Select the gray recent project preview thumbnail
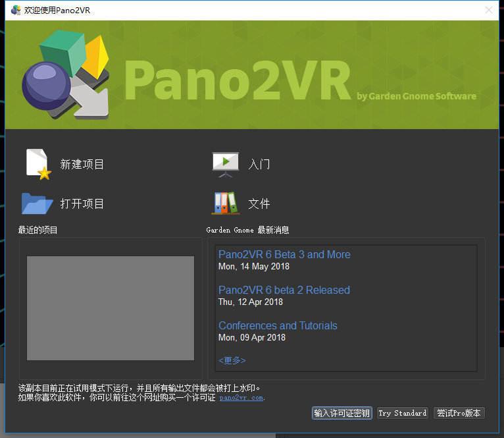Image resolution: width=504 pixels, height=438 pixels. click(x=111, y=308)
